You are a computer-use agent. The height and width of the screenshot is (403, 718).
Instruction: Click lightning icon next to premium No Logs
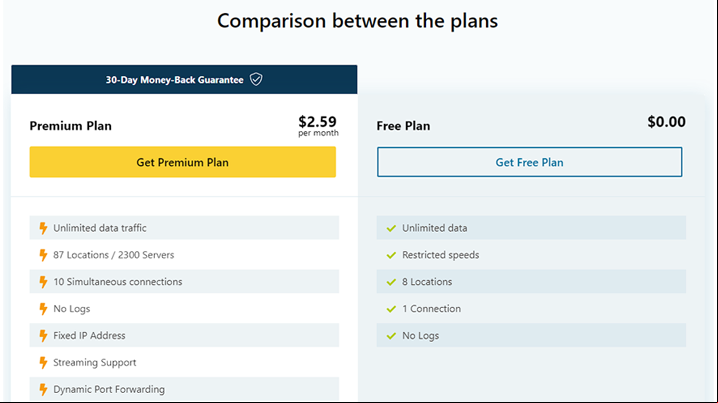pyautogui.click(x=43, y=309)
